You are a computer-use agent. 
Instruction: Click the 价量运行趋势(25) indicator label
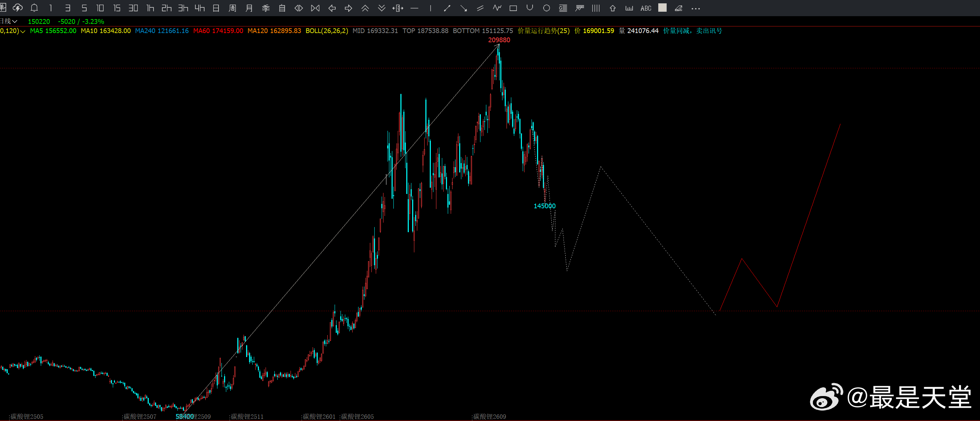pos(544,31)
